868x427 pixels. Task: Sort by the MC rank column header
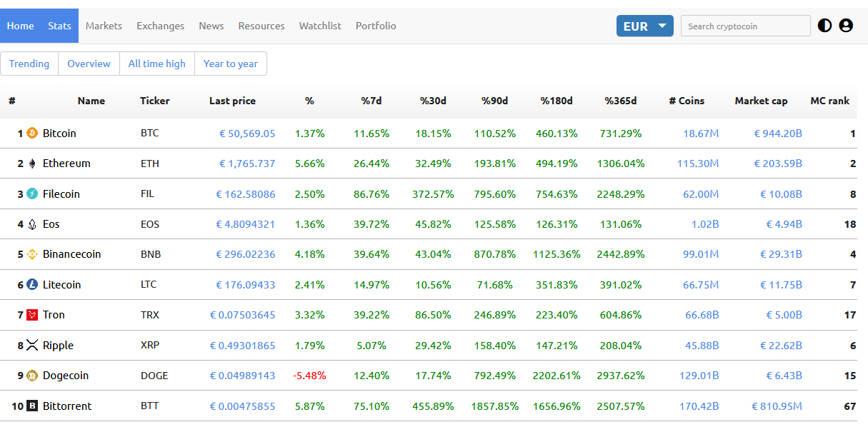829,101
